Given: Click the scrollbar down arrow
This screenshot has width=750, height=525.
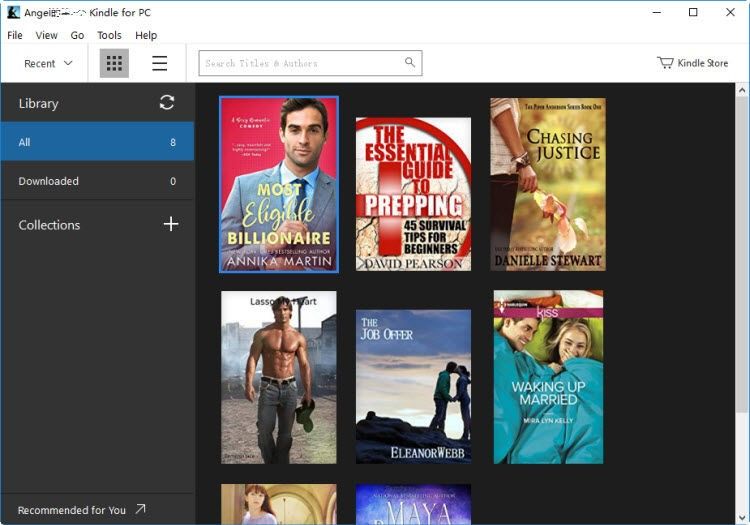Looking at the screenshot, I should [x=742, y=518].
